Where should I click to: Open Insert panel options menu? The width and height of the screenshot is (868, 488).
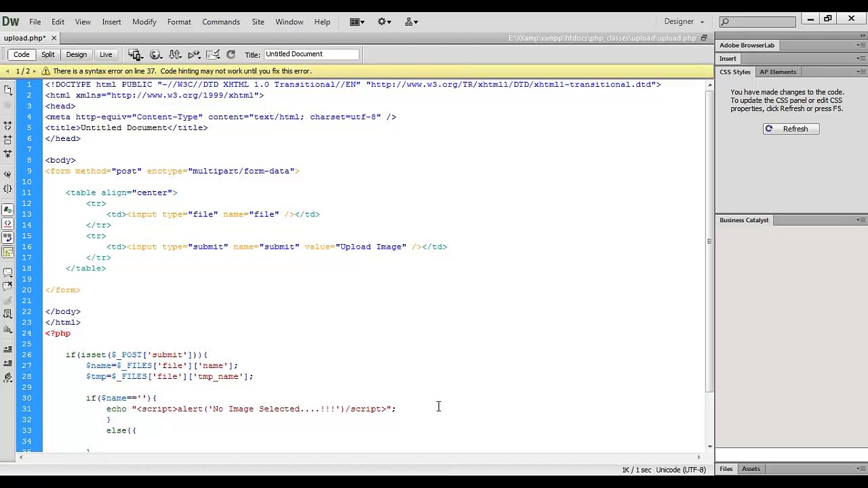coord(861,59)
